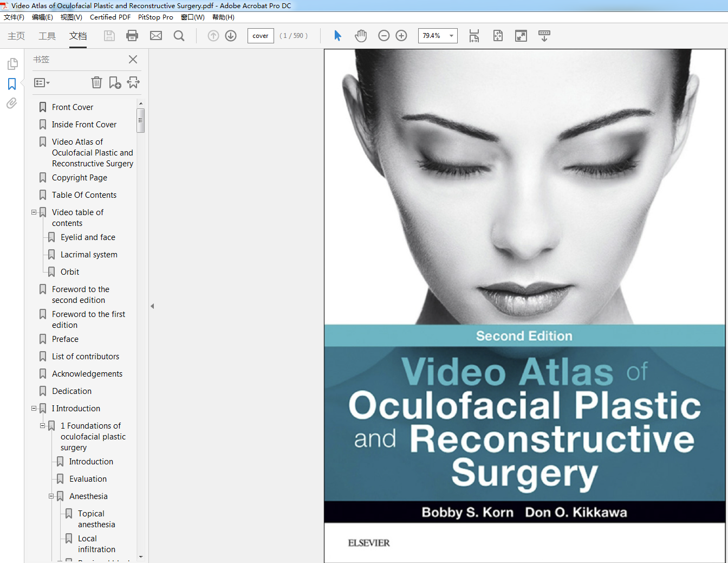Open the Orbit bookmark

(70, 272)
